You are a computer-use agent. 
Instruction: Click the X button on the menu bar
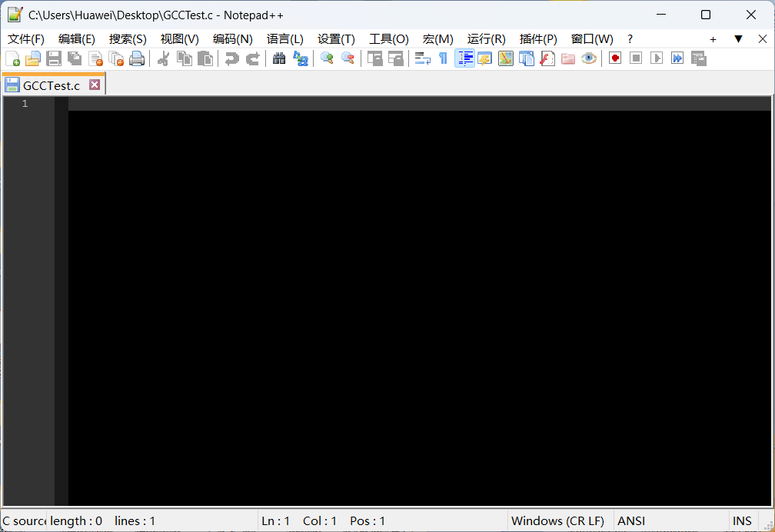[762, 39]
